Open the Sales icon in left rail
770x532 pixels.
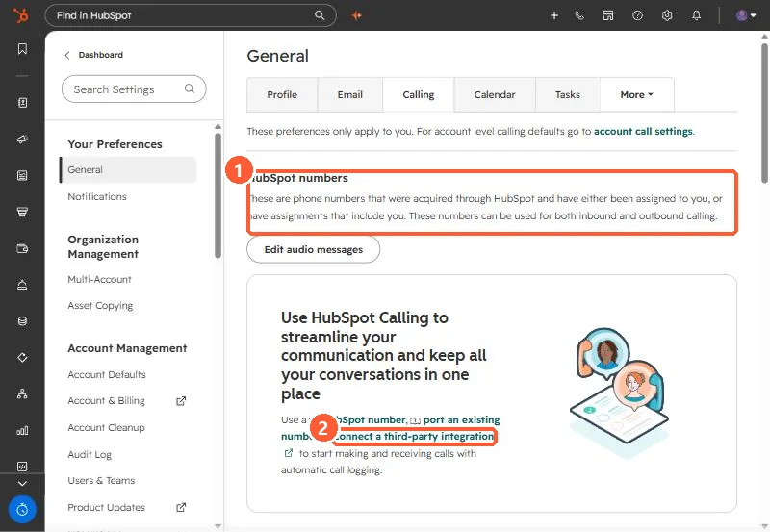22,212
